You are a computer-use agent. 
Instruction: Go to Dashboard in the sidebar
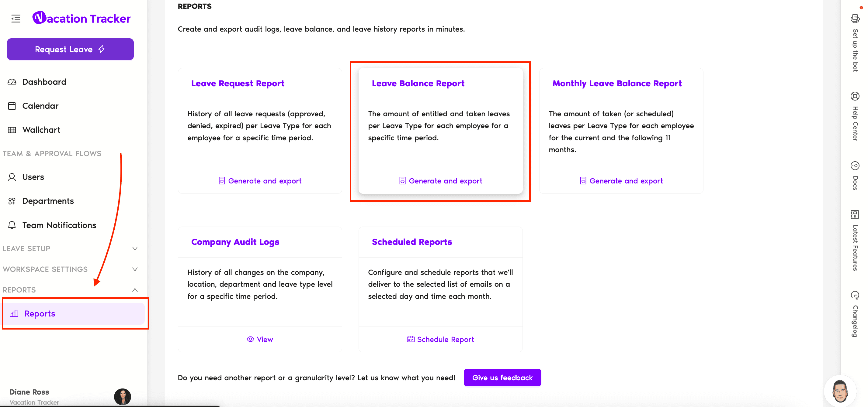tap(44, 82)
